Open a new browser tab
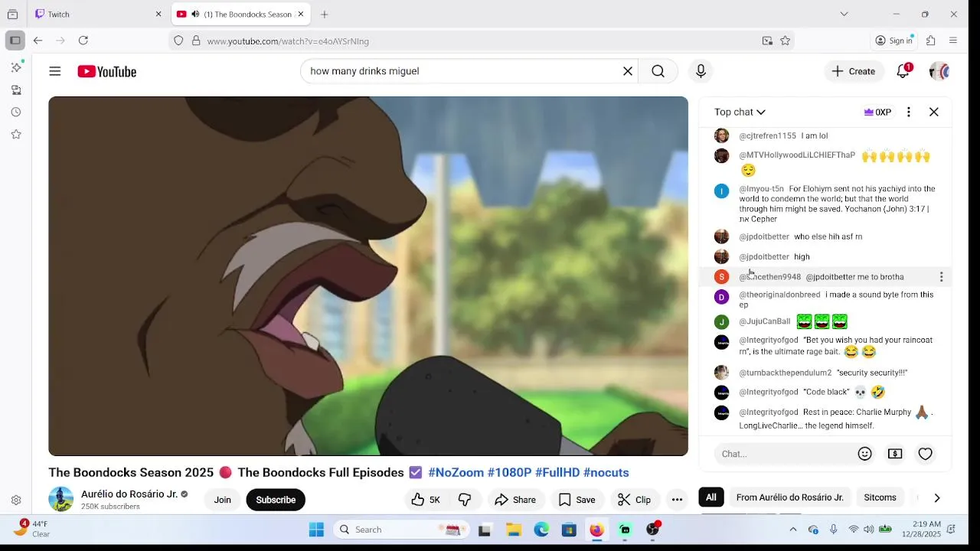This screenshot has height=551, width=980. point(325,14)
